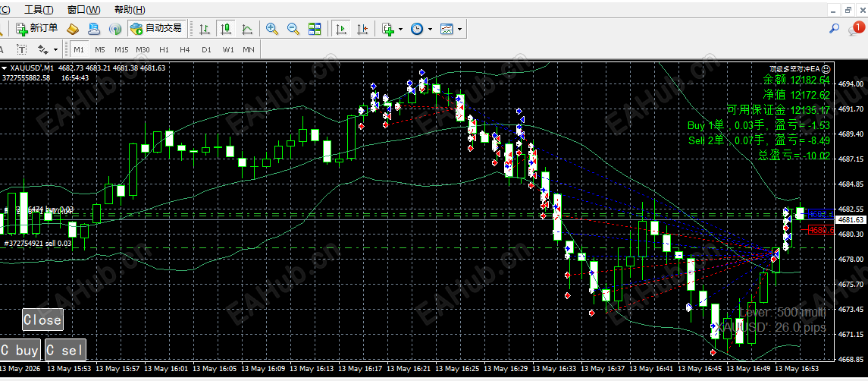Select the H1 timeframe
The image size is (868, 381).
pos(164,49)
